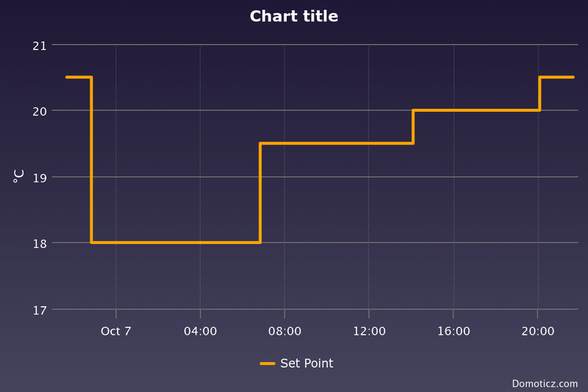This screenshot has width=588, height=392.
Task: Click the 18 y-axis value label
Action: 39,243
